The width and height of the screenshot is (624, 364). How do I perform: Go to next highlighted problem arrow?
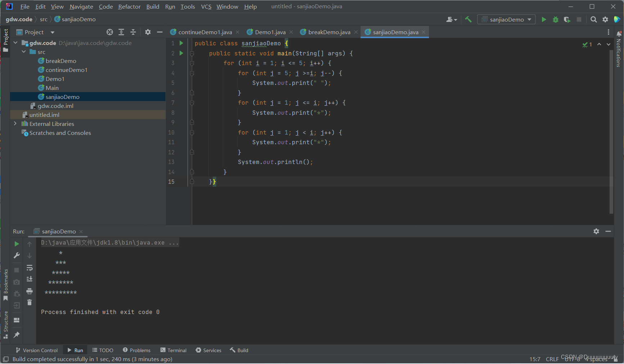point(609,44)
